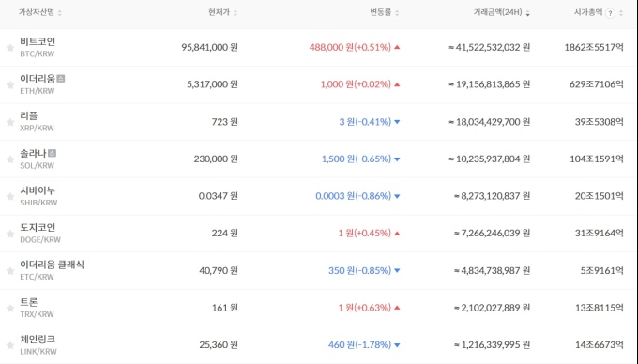The height and width of the screenshot is (364, 638).
Task: Open the 시가총액 help question icon
Action: coord(610,13)
